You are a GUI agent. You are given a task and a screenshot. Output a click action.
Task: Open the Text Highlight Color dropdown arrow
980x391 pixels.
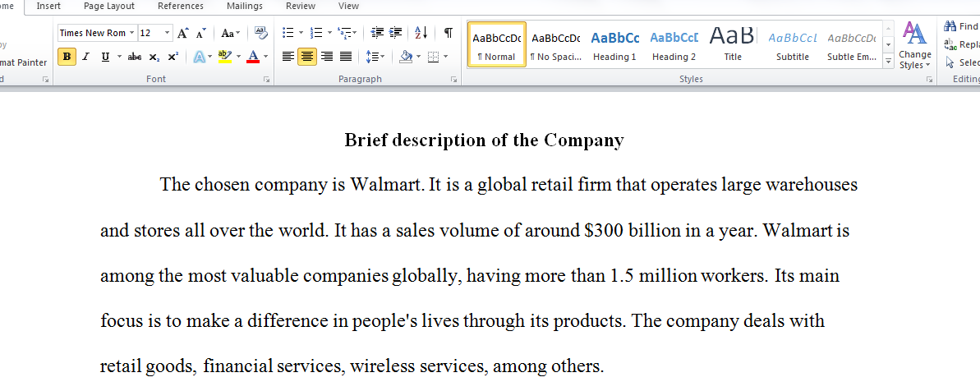(238, 57)
